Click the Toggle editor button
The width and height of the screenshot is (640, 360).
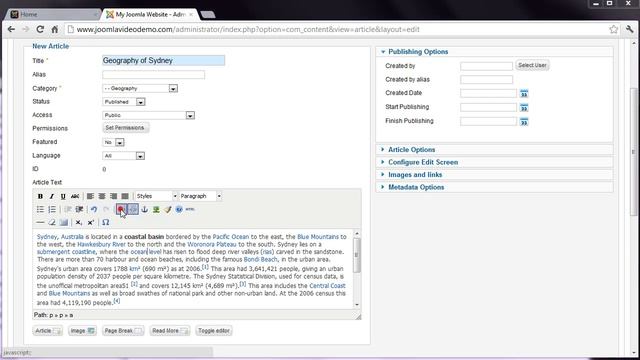click(x=214, y=331)
